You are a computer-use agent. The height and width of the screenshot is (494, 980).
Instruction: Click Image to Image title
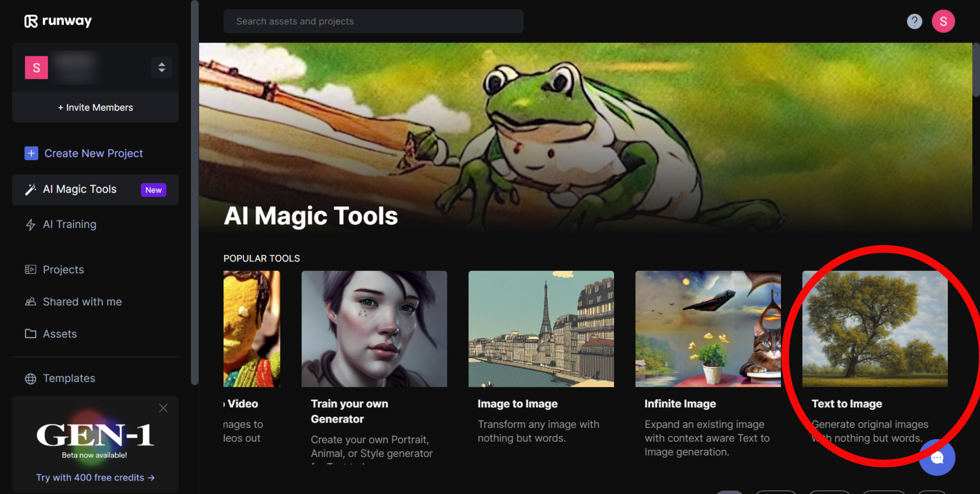517,404
